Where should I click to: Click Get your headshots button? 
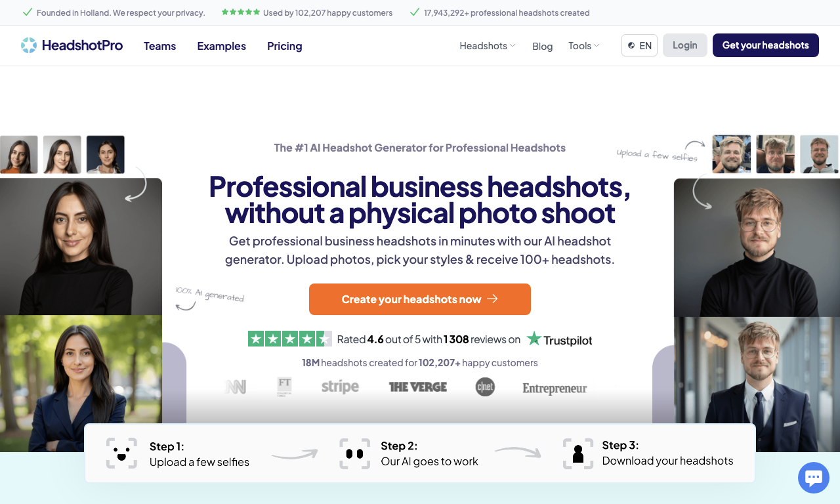point(766,45)
